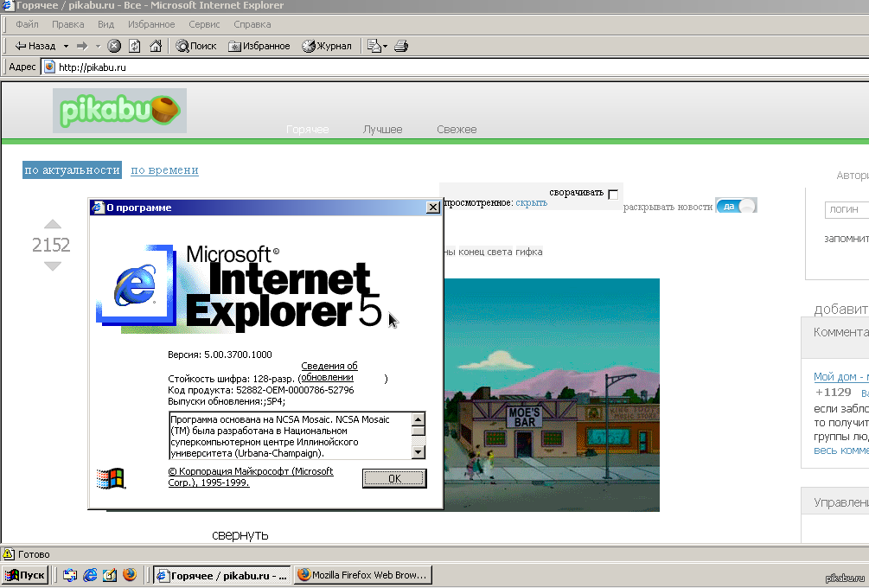The image size is (869, 588).
Task: Switch to Горячее / pikabu.ru taskbar window
Action: tap(221, 575)
